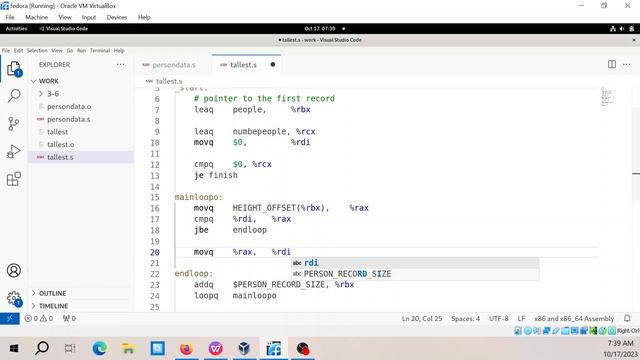Screen dimensions: 640x360
Task: Change end of line via LF indicator
Action: click(x=521, y=318)
